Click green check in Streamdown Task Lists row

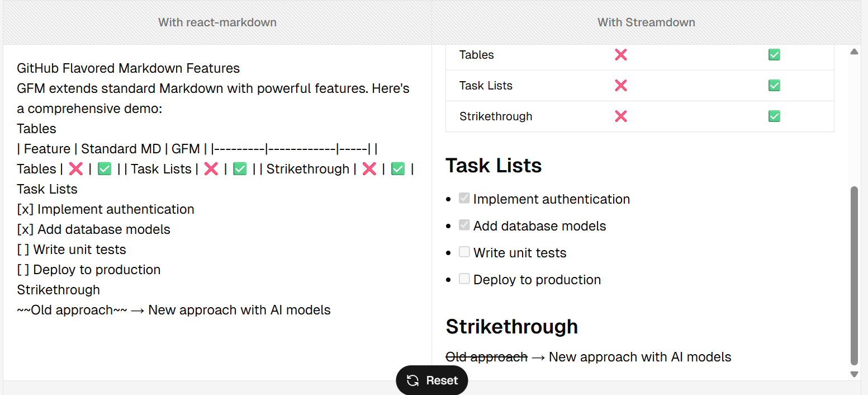774,86
